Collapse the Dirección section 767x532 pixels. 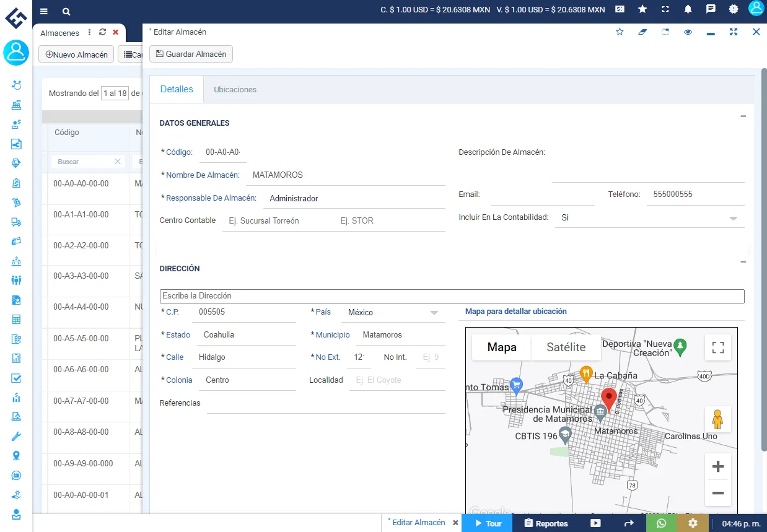tap(743, 262)
